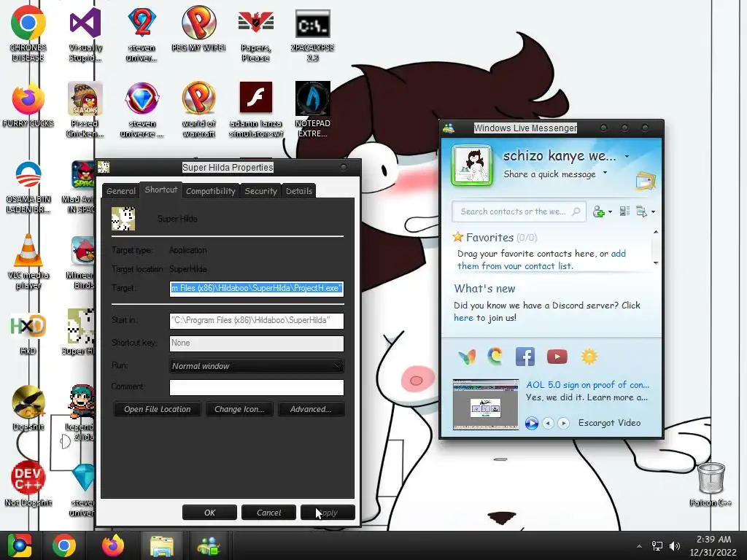Select the Flash adamn lanza simulator icon
The height and width of the screenshot is (560, 747).
click(256, 109)
